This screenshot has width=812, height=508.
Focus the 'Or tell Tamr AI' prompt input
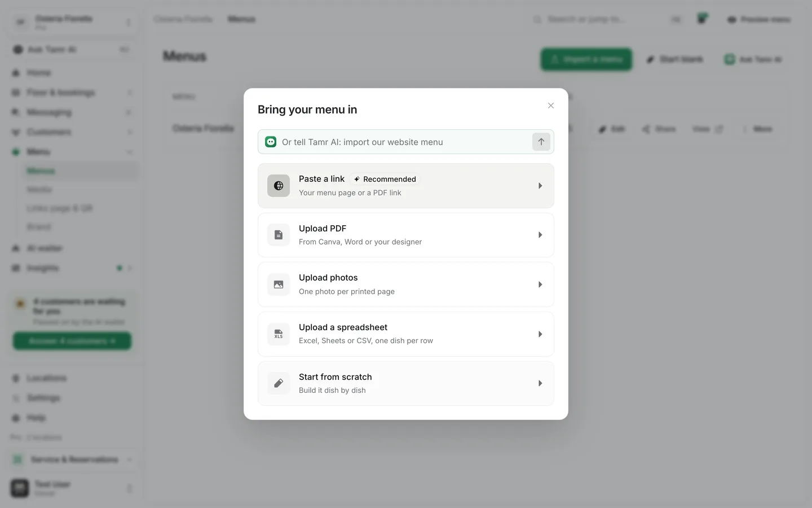405,142
